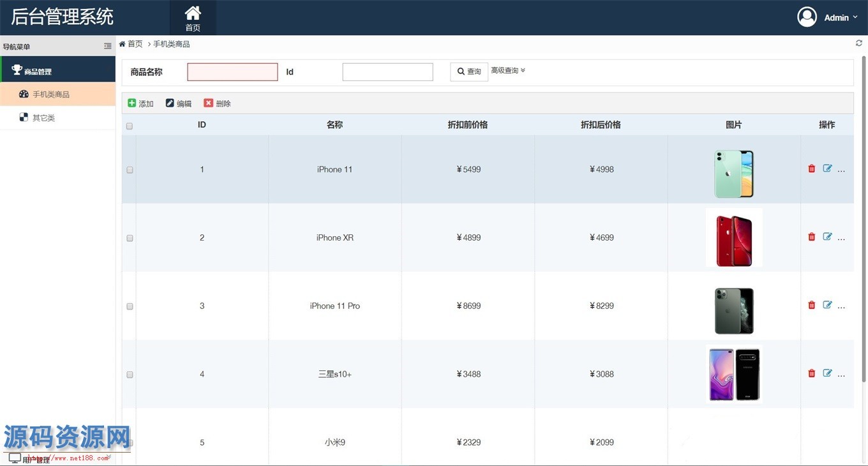
Task: Click the iPhone 11 name cell
Action: tap(335, 169)
